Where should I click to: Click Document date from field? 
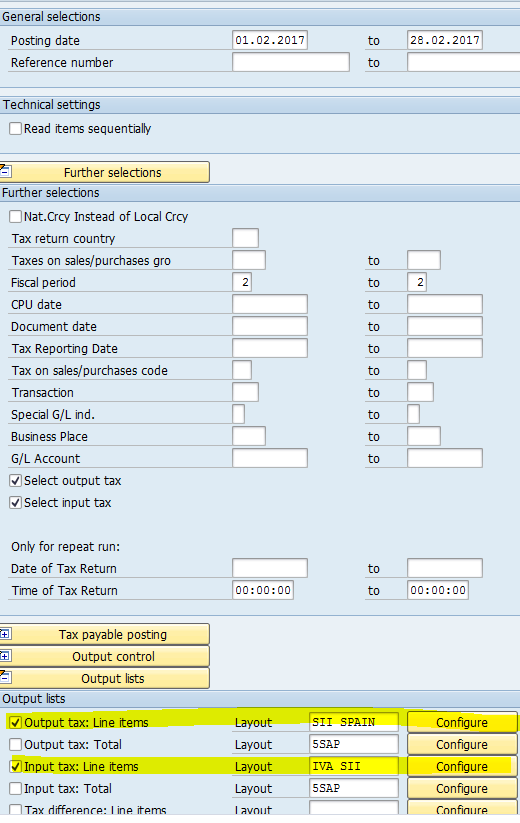click(x=270, y=326)
